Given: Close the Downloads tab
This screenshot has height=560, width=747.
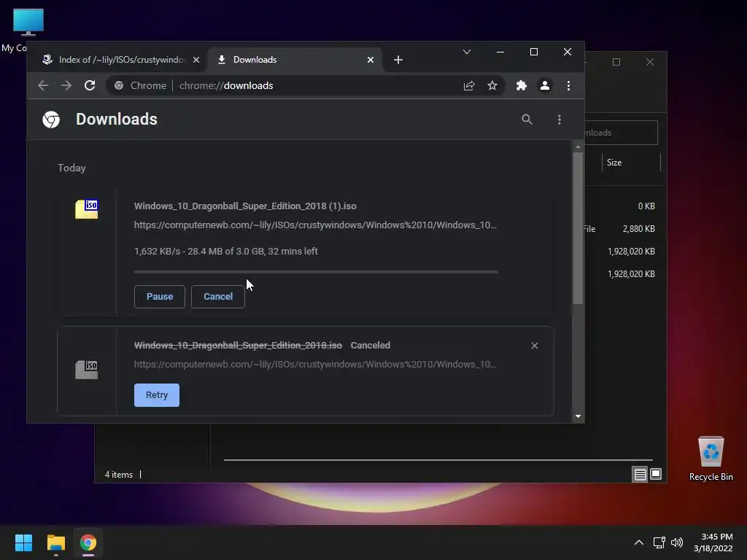Looking at the screenshot, I should pyautogui.click(x=370, y=60).
